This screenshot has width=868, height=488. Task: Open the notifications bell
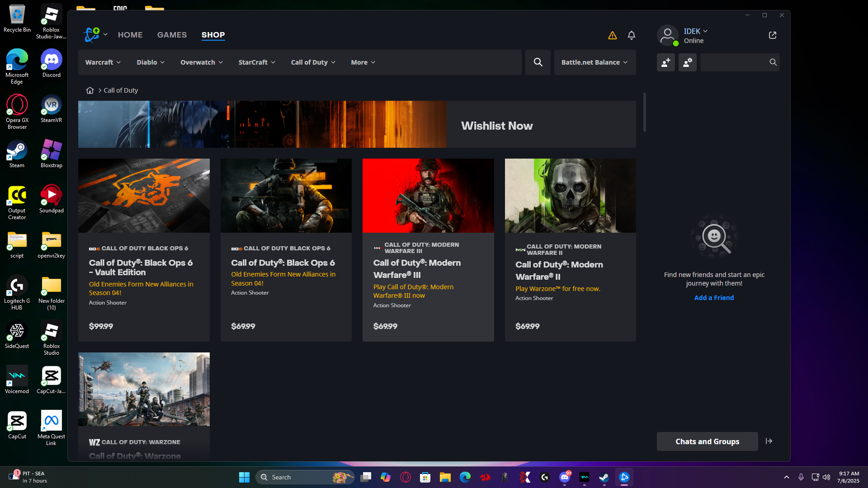click(632, 35)
